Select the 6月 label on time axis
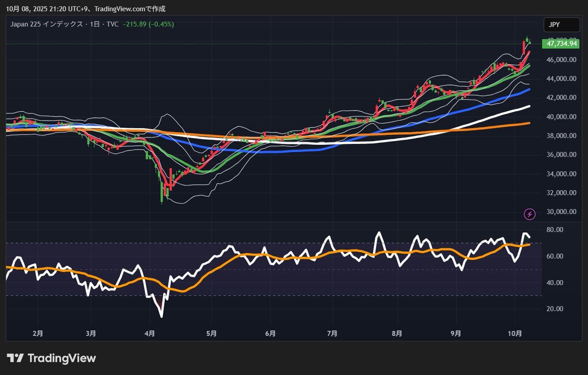The height and width of the screenshot is (375, 588). [270, 333]
